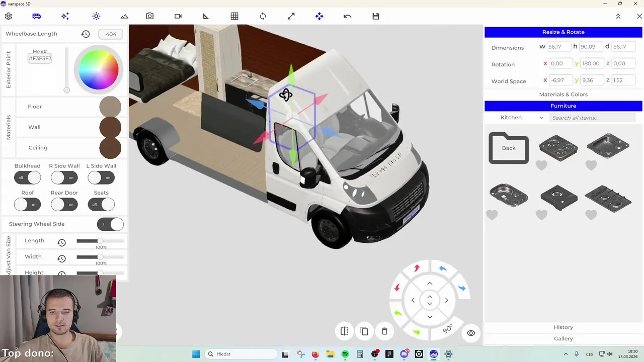Click the mountain landscape background icon
Image resolution: width=644 pixels, height=362 pixels.
coord(124,16)
